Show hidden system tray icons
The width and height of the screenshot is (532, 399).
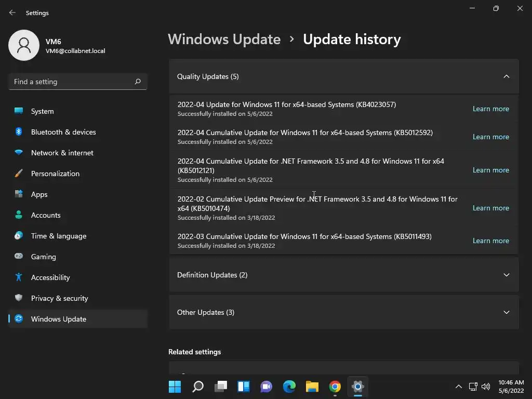pyautogui.click(x=458, y=387)
